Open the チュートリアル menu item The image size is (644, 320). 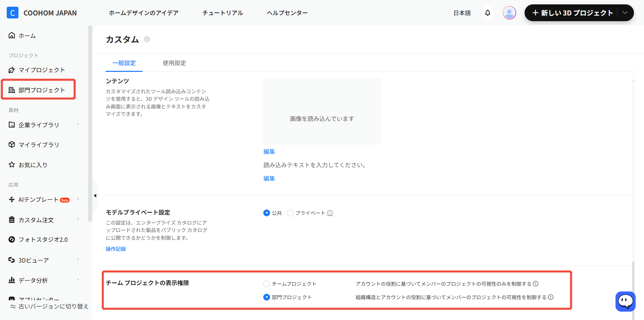[223, 13]
